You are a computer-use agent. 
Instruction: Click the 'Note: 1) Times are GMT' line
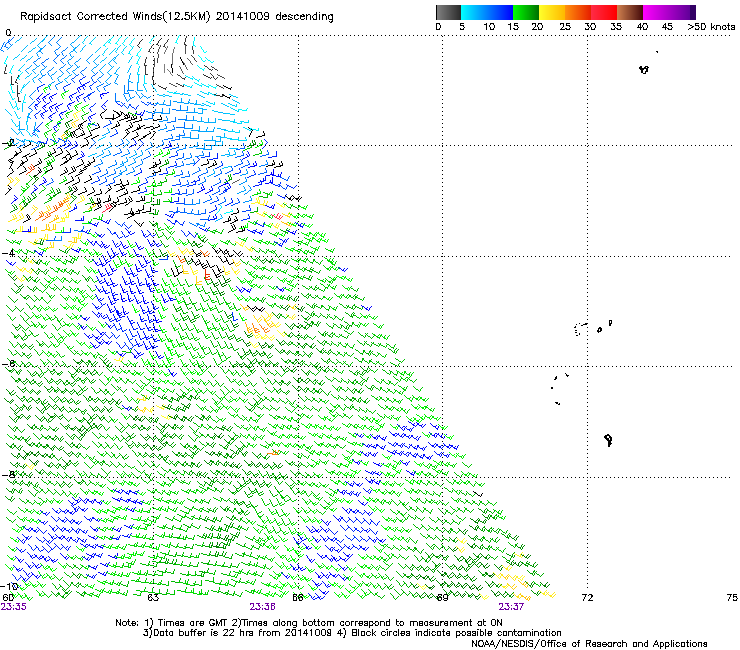[x=309, y=623]
